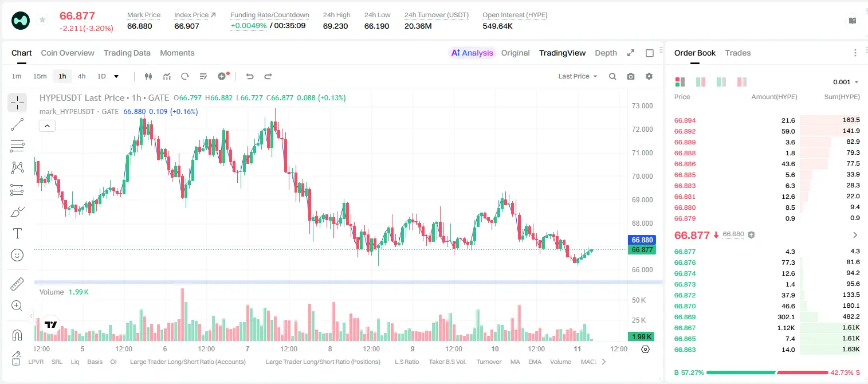Select the trend line drawing tool
This screenshot has height=384, width=868.
click(x=17, y=124)
